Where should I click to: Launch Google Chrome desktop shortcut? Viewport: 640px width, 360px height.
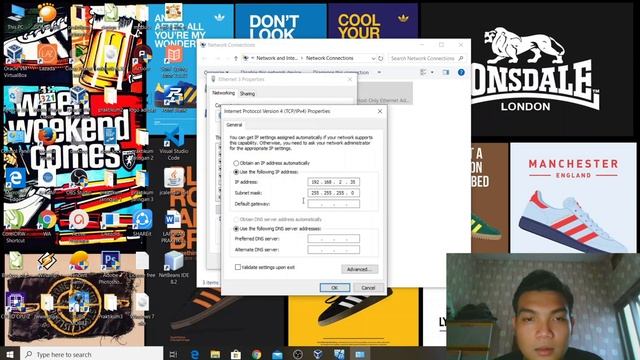(47, 222)
